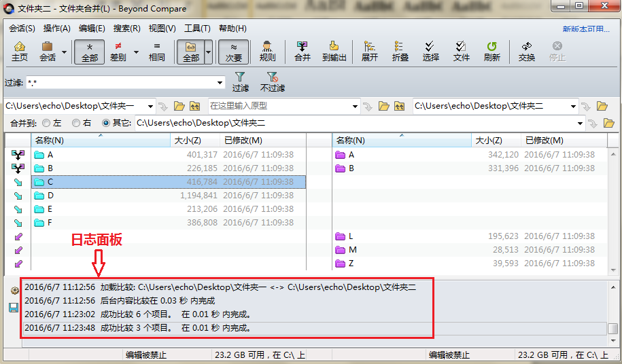Browse for the right folder 文件夹二
This screenshot has width=622, height=364.
pos(602,106)
